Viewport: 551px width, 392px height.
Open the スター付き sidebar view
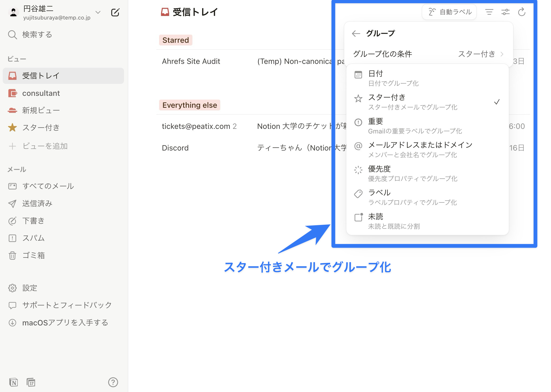click(63, 128)
